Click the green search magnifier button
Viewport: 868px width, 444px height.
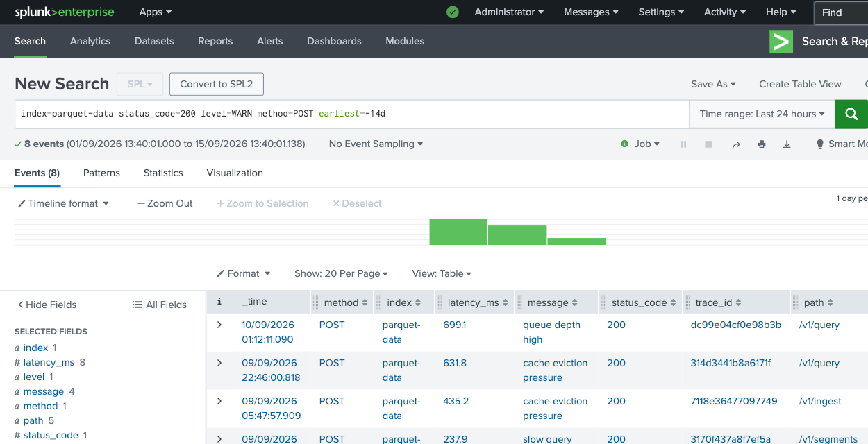tap(851, 114)
